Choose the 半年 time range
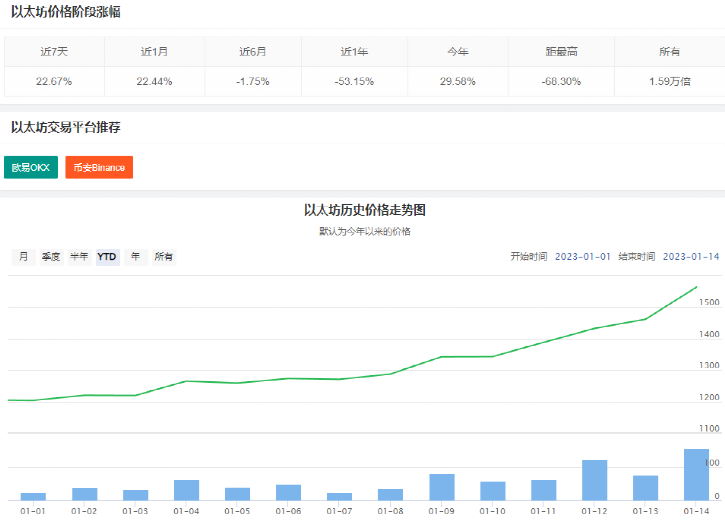This screenshot has height=521, width=725. [x=79, y=257]
